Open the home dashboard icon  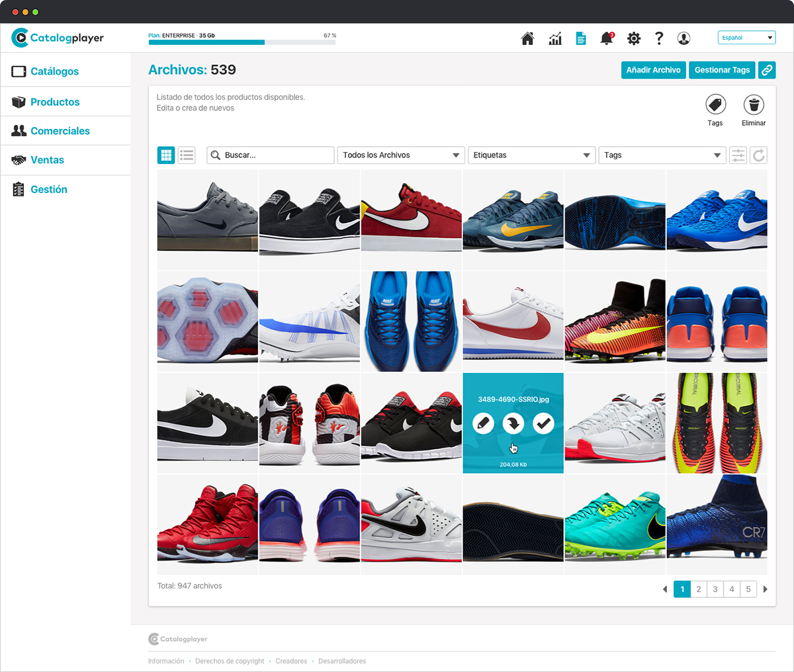pyautogui.click(x=527, y=38)
